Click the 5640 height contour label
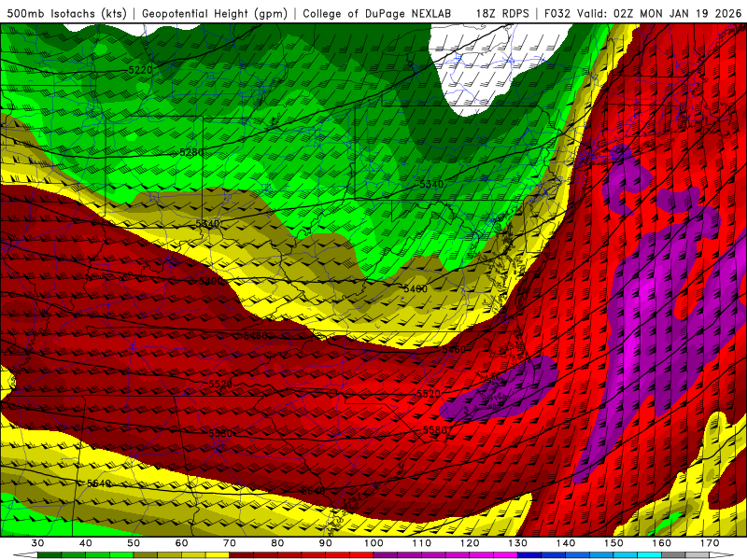This screenshot has height=560, width=747. pyautogui.click(x=98, y=483)
